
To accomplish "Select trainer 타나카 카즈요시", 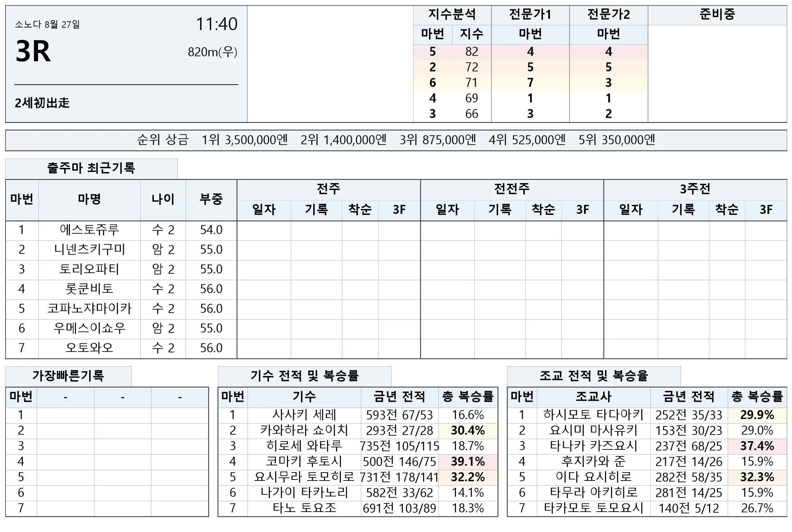I will [x=594, y=446].
